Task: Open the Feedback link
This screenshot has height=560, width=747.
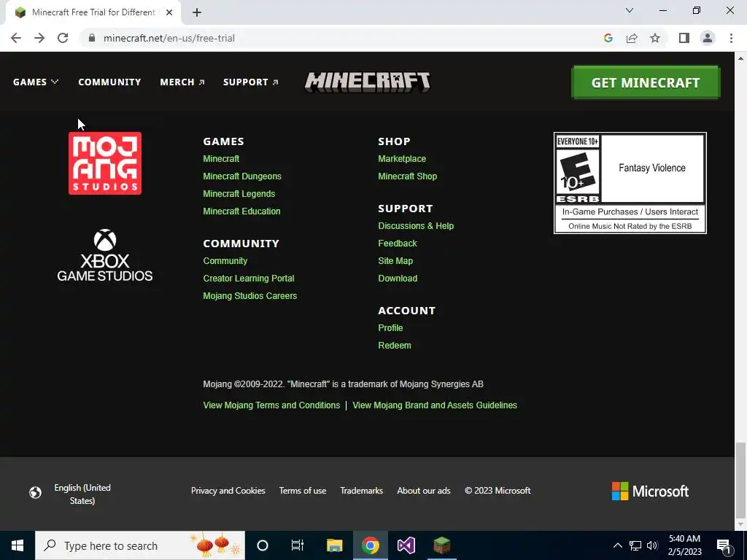Action: point(398,244)
